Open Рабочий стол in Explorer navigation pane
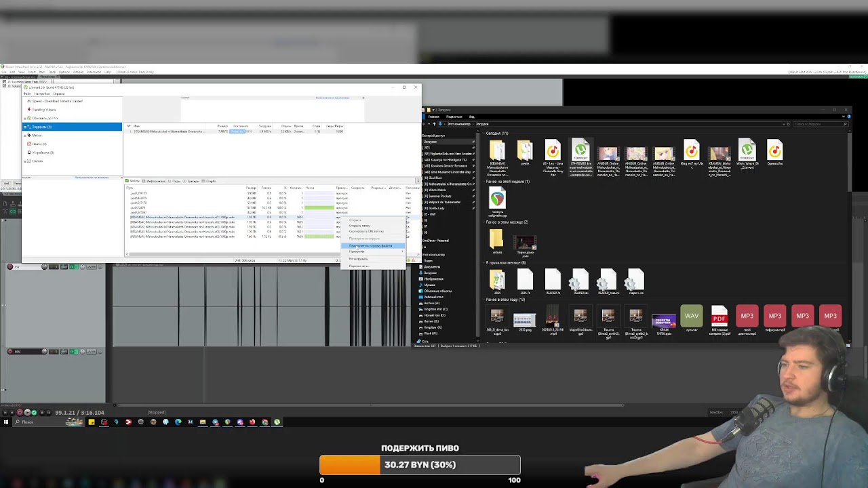Image resolution: width=868 pixels, height=488 pixels. (434, 297)
